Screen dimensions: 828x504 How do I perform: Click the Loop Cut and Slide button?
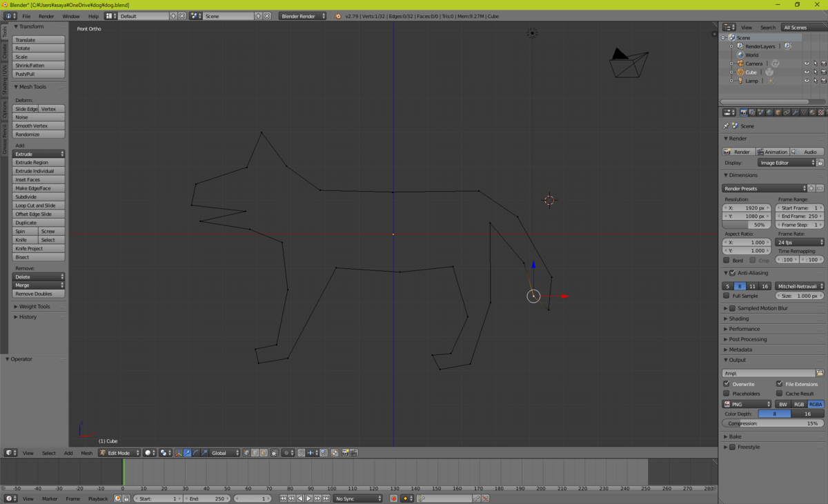(x=39, y=205)
